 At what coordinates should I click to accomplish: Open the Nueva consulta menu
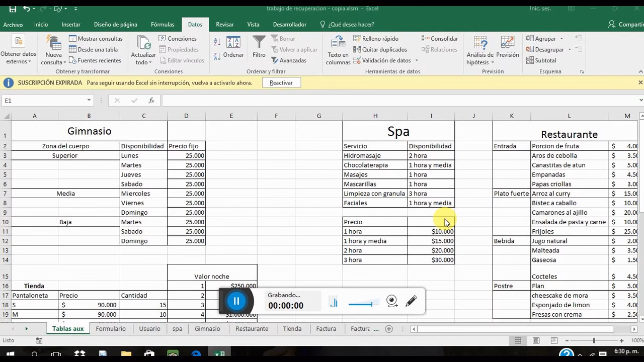[54, 50]
